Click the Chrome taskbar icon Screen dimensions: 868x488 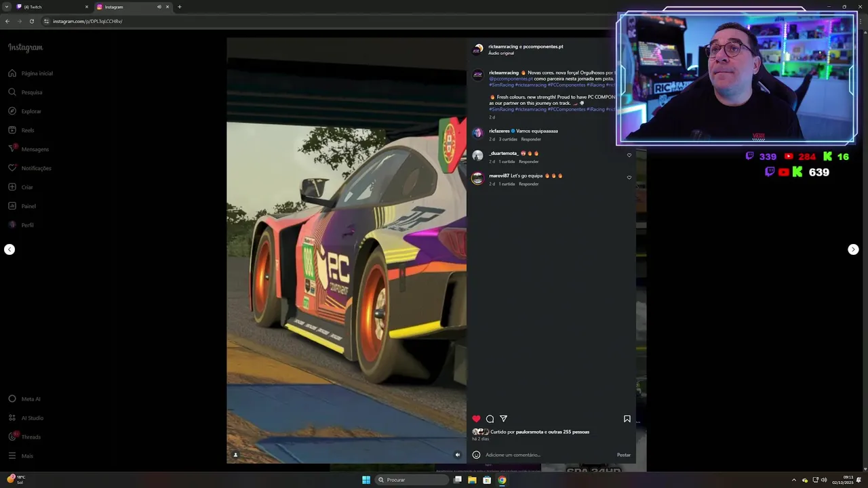coord(502,480)
